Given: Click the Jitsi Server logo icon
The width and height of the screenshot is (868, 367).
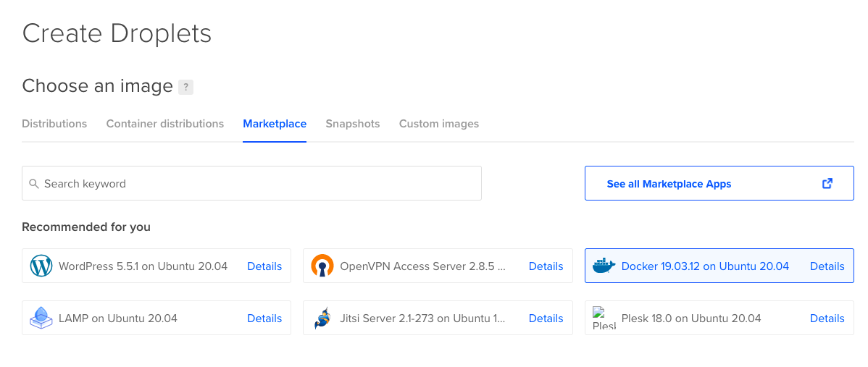Looking at the screenshot, I should tap(322, 319).
